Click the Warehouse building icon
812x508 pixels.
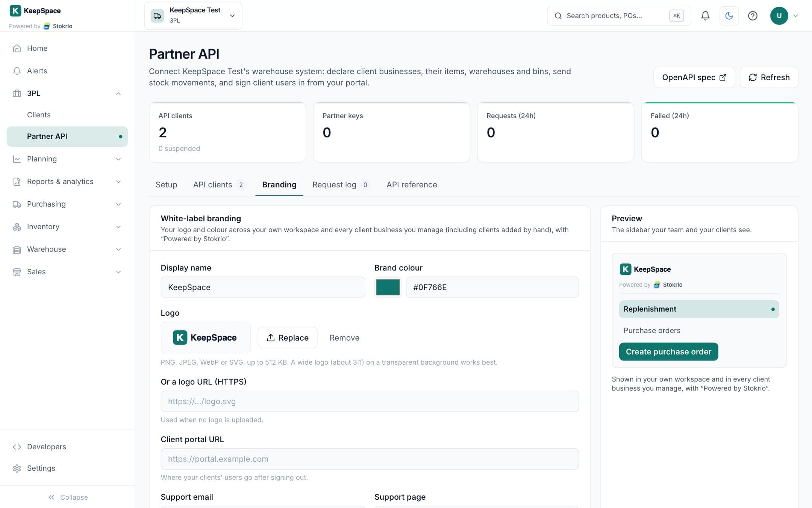tap(17, 249)
